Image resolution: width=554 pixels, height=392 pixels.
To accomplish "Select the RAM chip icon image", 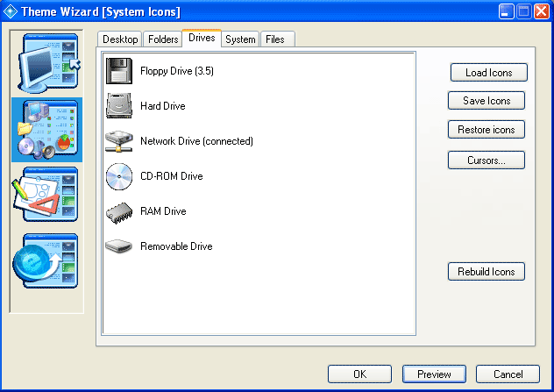I will pos(119,212).
